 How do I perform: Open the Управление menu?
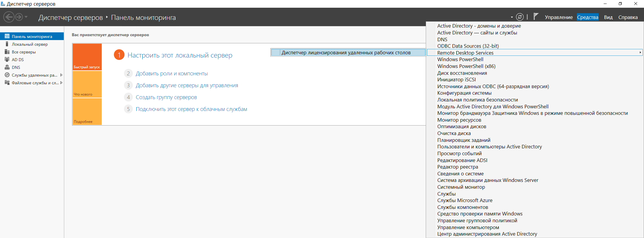559,17
